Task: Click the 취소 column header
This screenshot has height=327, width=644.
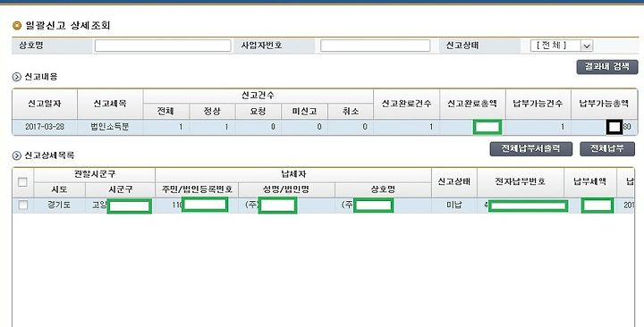Action: [x=351, y=112]
